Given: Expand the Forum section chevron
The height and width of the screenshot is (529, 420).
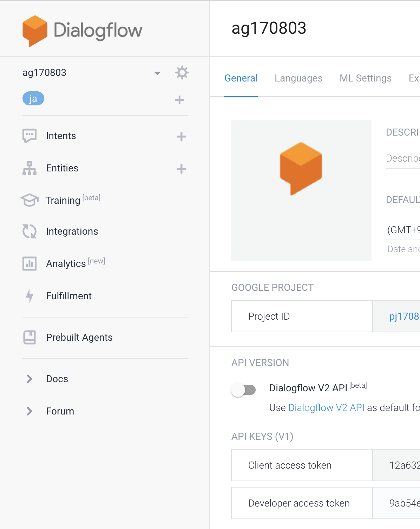Looking at the screenshot, I should 29,411.
